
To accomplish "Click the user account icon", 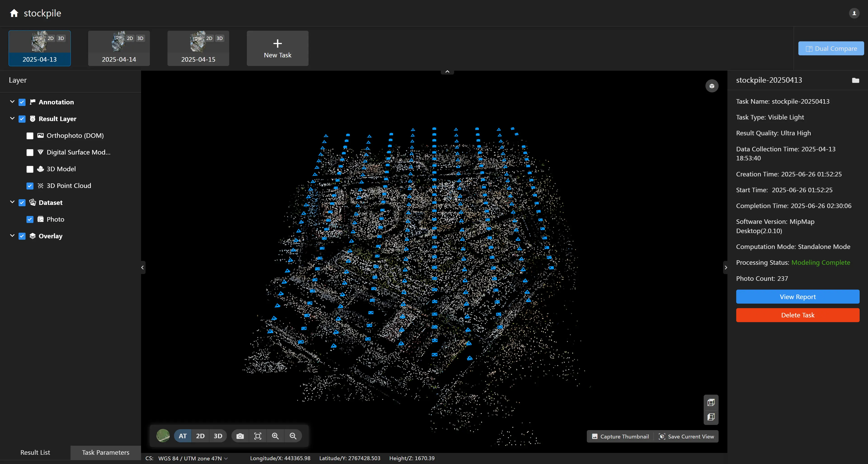I will 854,13.
